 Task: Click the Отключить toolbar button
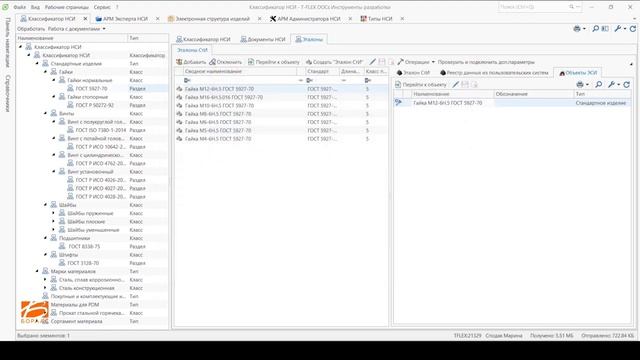point(226,62)
